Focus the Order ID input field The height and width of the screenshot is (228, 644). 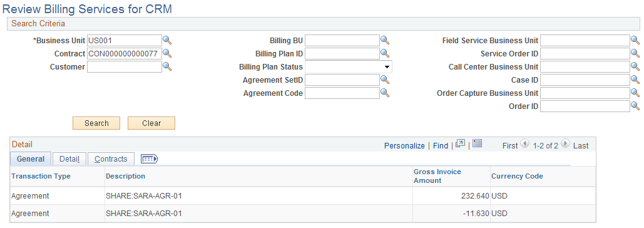tap(585, 106)
